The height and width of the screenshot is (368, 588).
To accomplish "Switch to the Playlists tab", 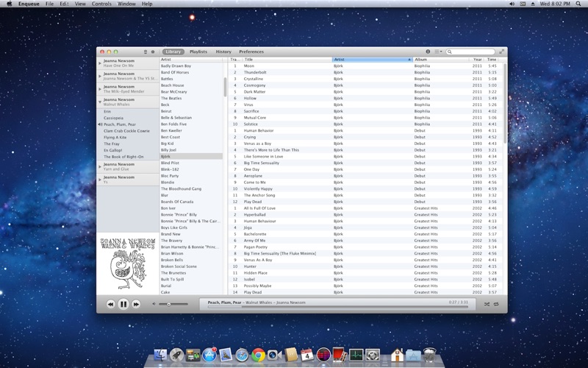I will [198, 52].
